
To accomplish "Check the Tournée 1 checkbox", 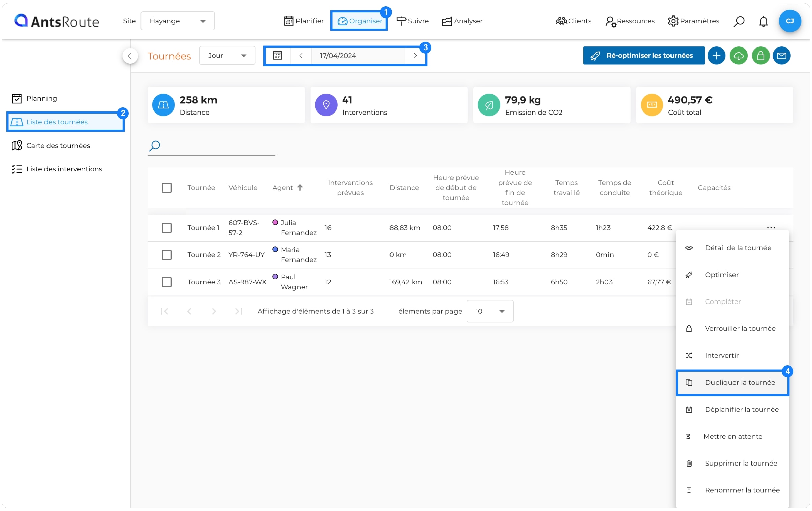I will (166, 227).
